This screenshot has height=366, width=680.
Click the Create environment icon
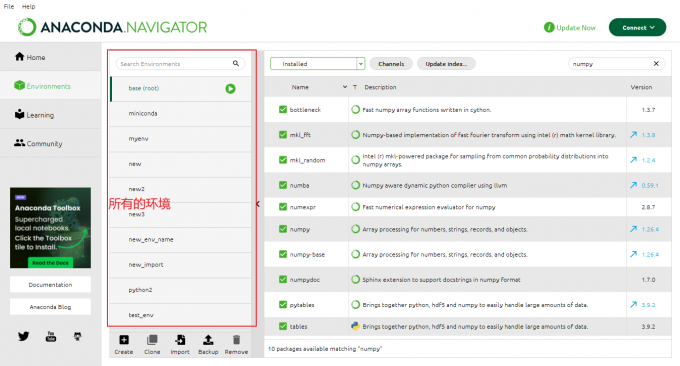point(124,340)
